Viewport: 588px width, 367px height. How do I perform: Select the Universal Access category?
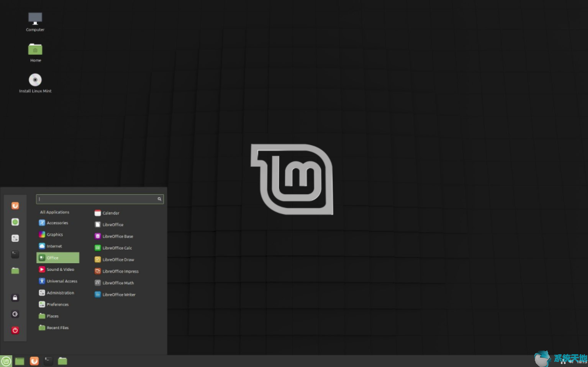coord(58,281)
